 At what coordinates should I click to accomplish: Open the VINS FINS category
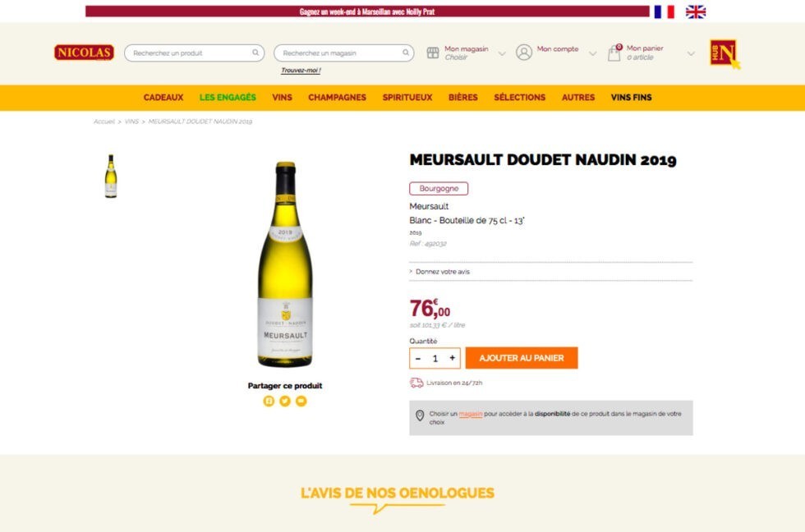coord(630,97)
